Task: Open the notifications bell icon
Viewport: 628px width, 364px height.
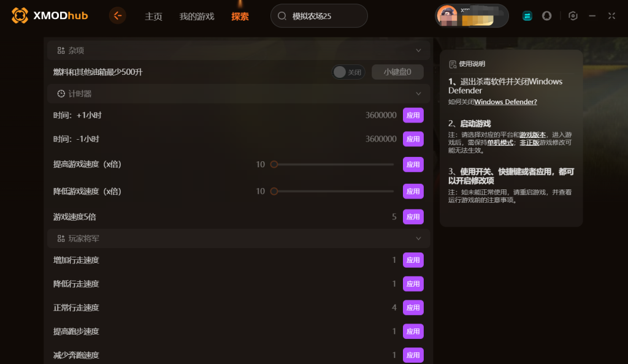Action: tap(546, 16)
